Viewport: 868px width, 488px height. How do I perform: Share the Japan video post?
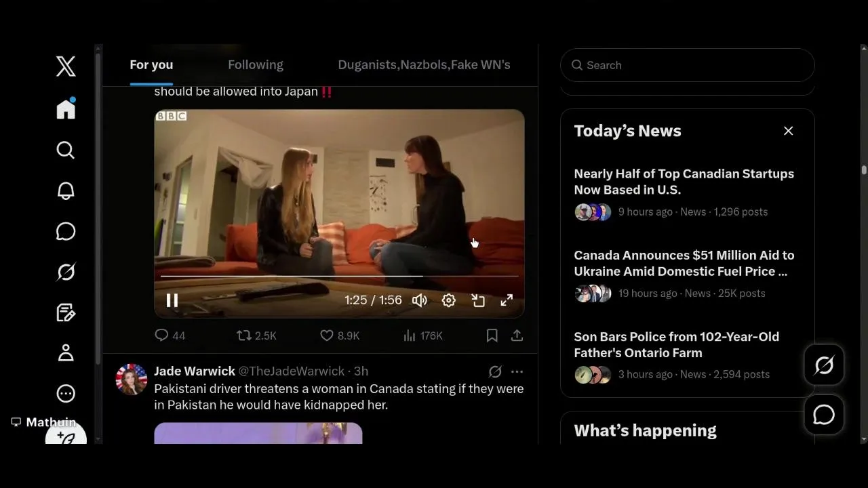[517, 335]
